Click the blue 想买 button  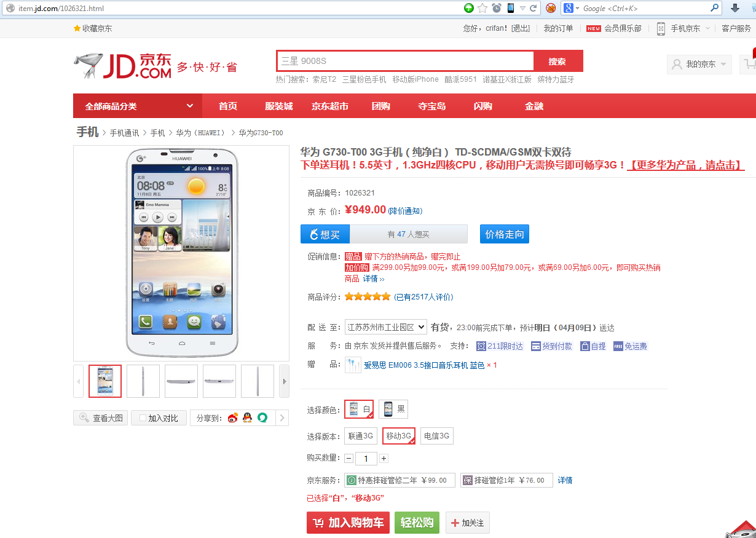coord(325,234)
